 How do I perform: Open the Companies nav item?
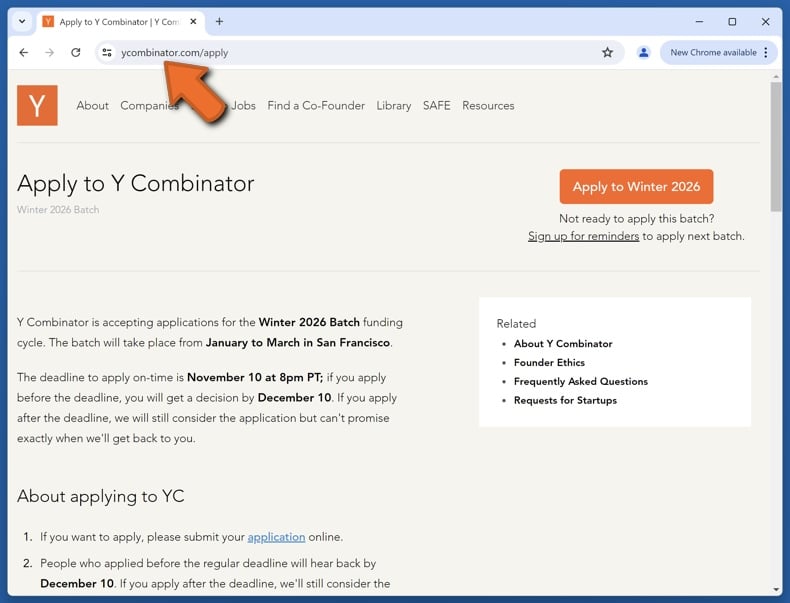coord(149,106)
